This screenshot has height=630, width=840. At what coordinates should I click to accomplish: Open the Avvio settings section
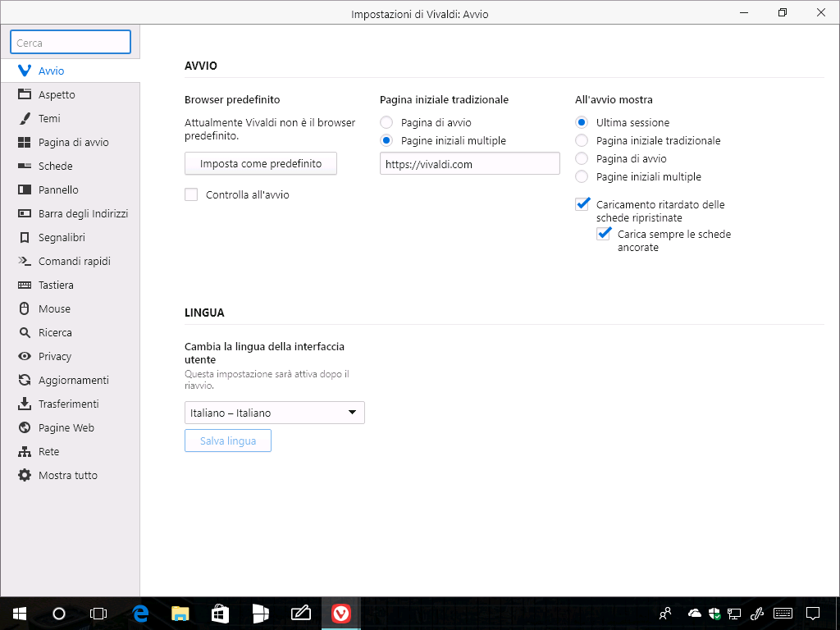pyautogui.click(x=71, y=71)
